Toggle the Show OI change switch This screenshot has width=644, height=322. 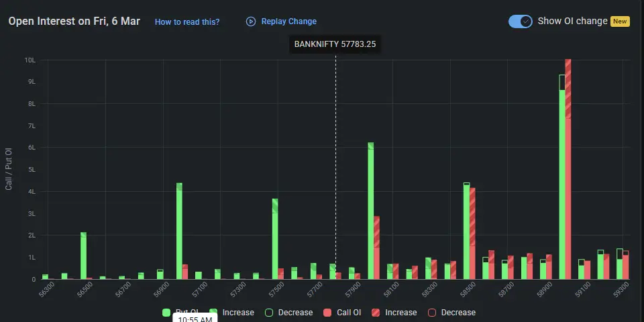tap(520, 21)
